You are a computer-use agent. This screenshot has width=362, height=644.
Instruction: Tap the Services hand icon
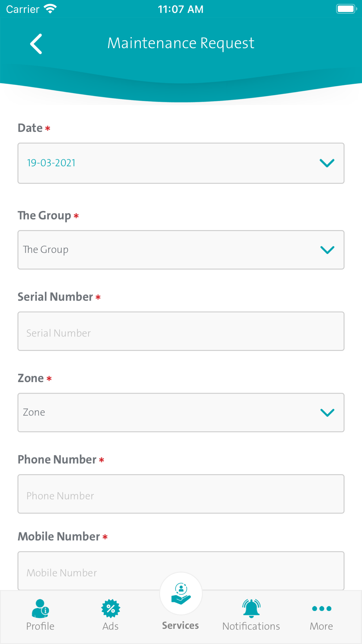point(181,594)
